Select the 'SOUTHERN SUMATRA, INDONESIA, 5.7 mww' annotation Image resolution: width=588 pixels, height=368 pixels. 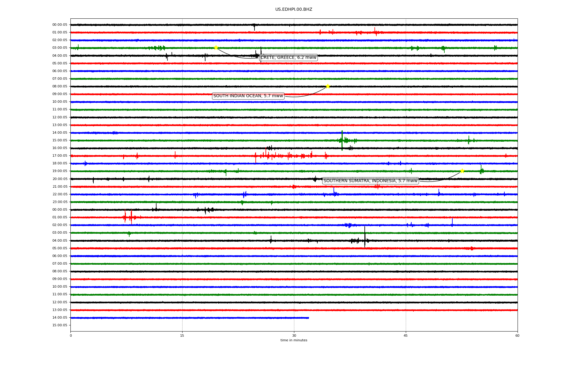tap(371, 181)
